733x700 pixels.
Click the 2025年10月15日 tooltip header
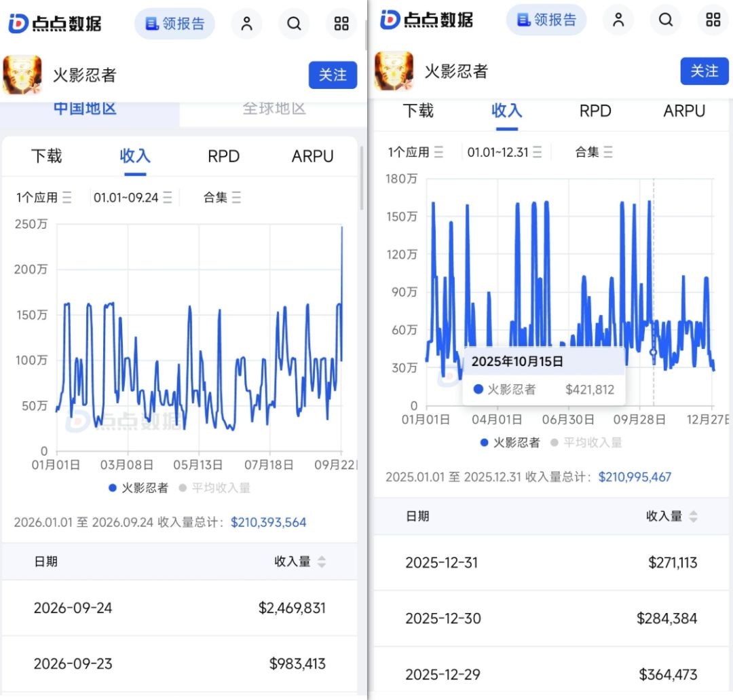pos(517,361)
